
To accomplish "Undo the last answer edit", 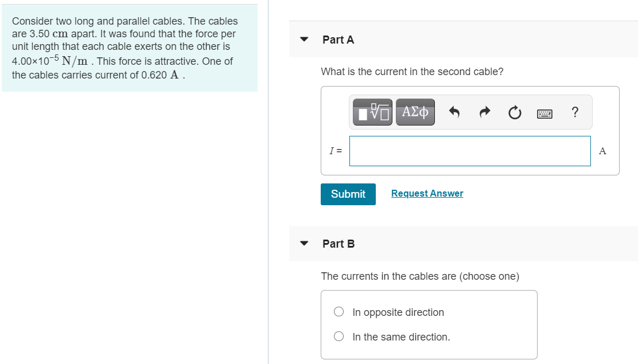I will point(454,112).
